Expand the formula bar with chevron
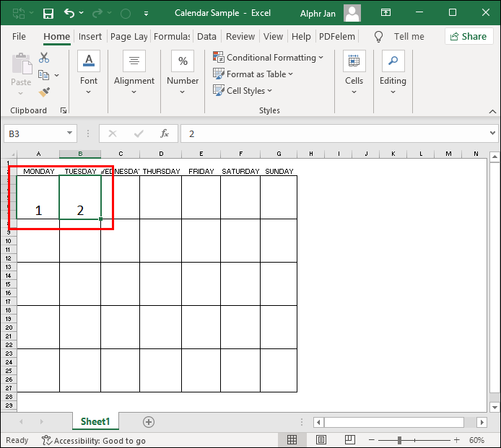Viewport: 501px width, 448px height. click(x=492, y=133)
